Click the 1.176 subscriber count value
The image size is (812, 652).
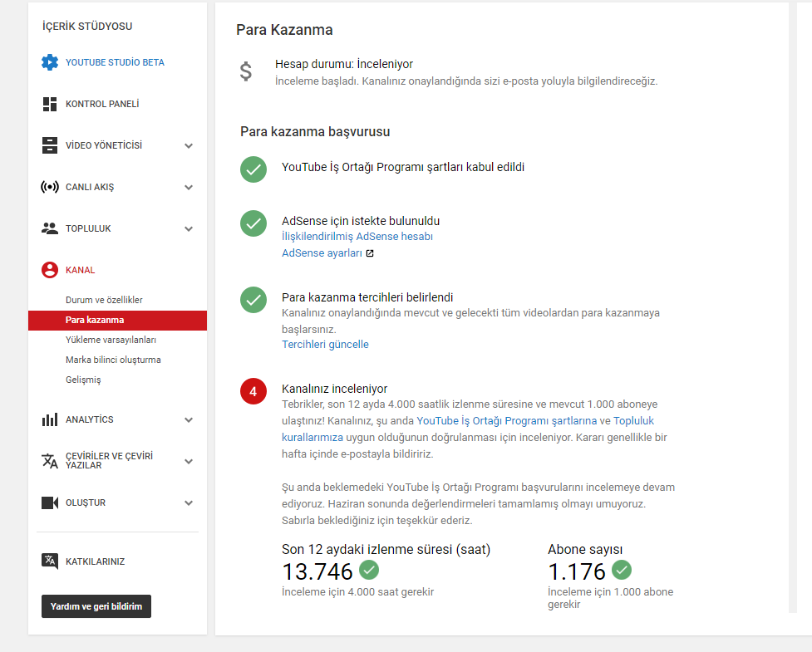[576, 571]
